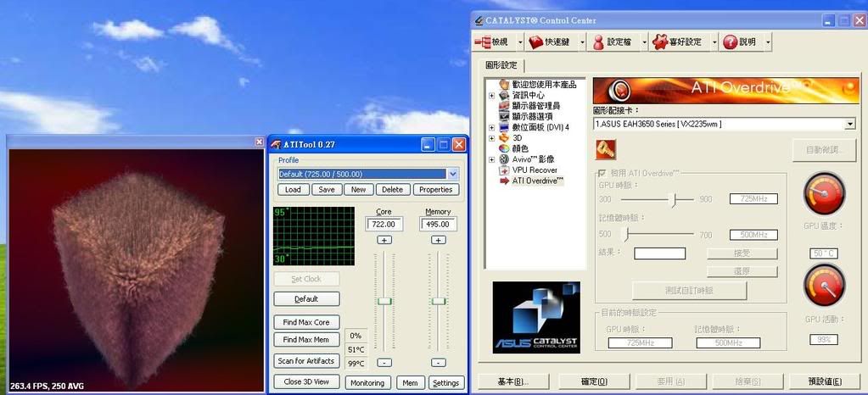868x395 pixels.
Task: Start Find Max Core
Action: pyautogui.click(x=306, y=323)
